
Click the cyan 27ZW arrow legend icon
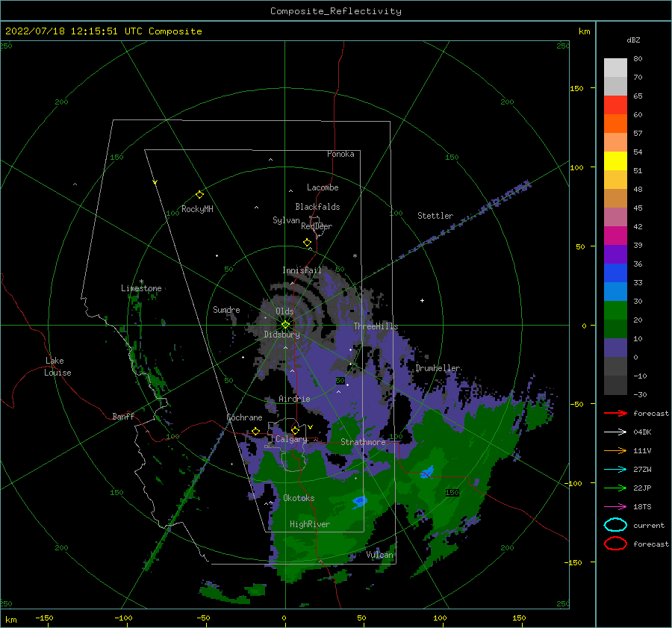(615, 470)
